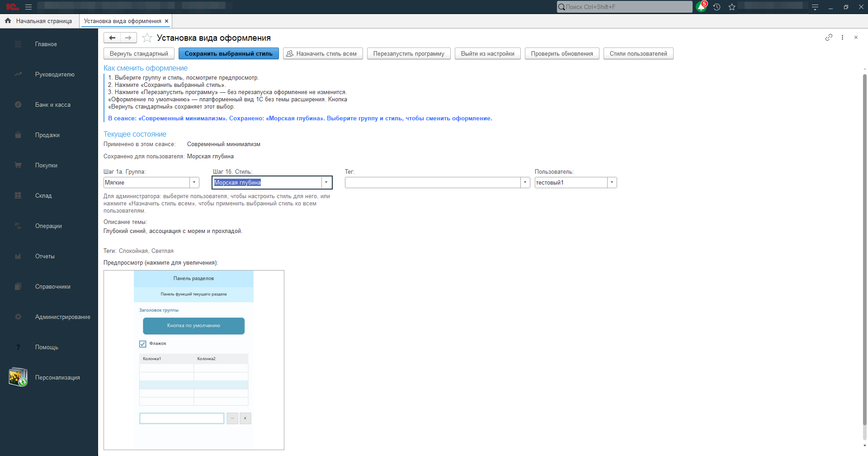Expand the Стиль dropdown arrow
The image size is (868, 456).
326,183
